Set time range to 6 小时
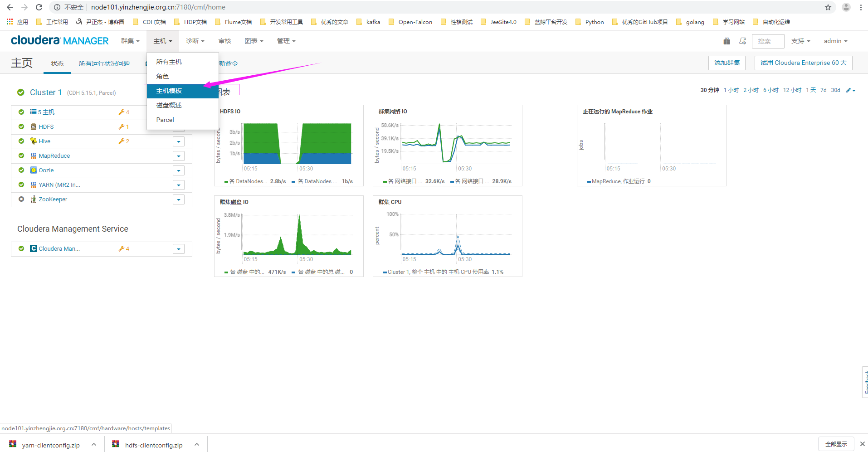This screenshot has height=452, width=868. pos(771,90)
